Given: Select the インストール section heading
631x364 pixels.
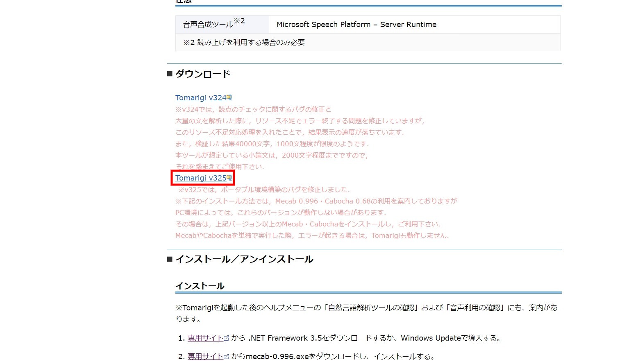Looking at the screenshot, I should 200,285.
